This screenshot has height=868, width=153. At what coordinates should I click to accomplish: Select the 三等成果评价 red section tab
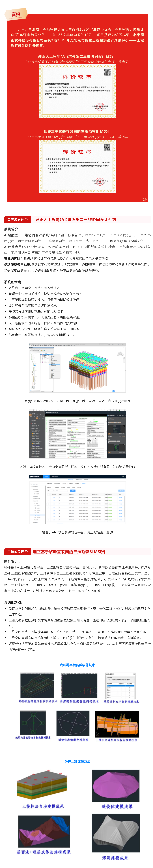(18, 552)
